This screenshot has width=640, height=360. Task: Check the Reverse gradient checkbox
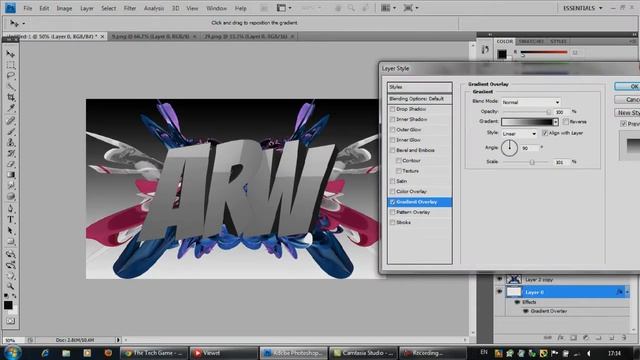click(x=566, y=122)
